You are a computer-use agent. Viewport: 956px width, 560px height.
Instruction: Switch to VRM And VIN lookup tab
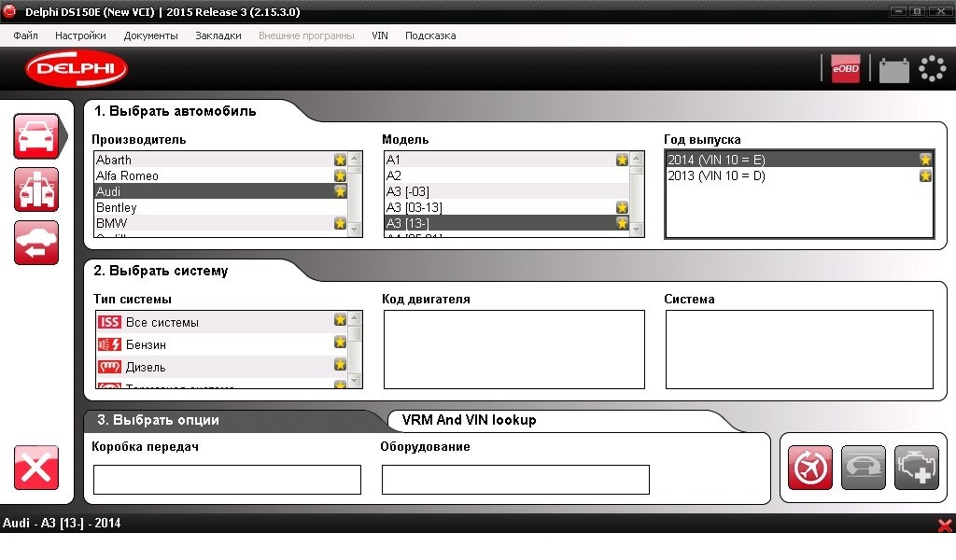[x=469, y=420]
